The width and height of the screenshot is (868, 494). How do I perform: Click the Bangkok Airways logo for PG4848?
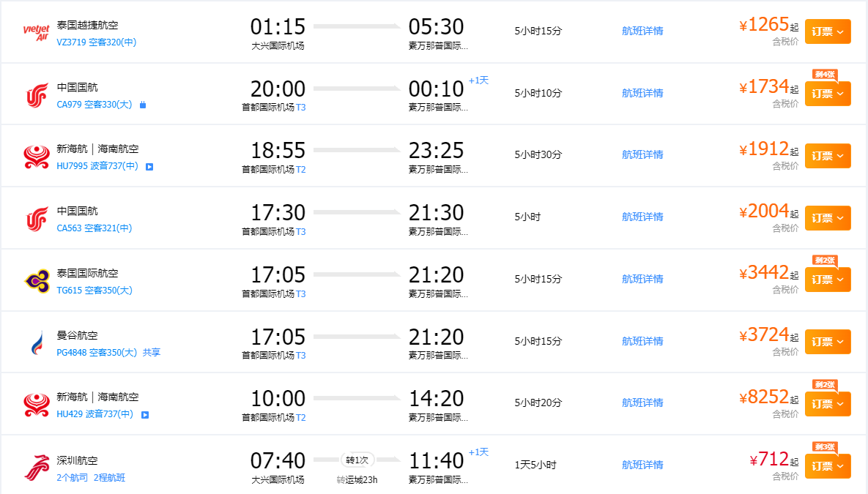(x=36, y=342)
